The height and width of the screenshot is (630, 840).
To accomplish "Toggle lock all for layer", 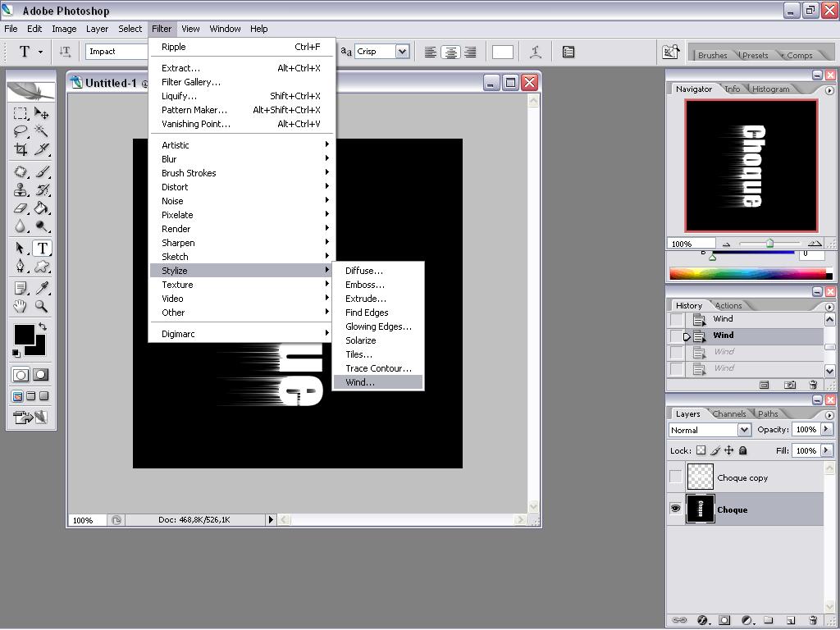I will point(742,450).
